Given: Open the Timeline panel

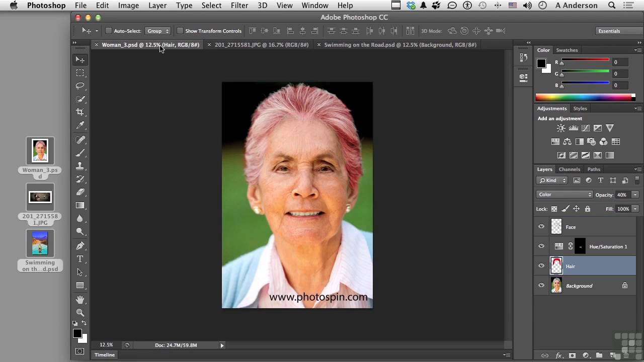Looking at the screenshot, I should pos(105,355).
